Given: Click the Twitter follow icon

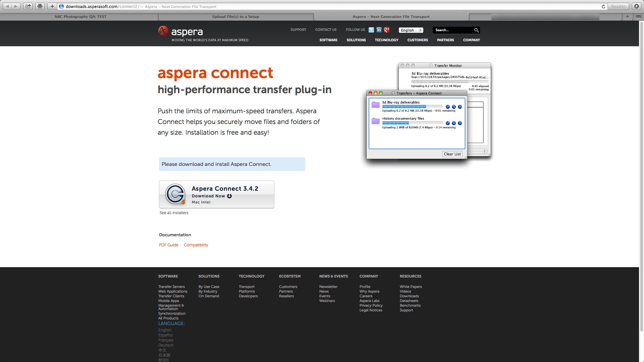Looking at the screenshot, I should (371, 30).
